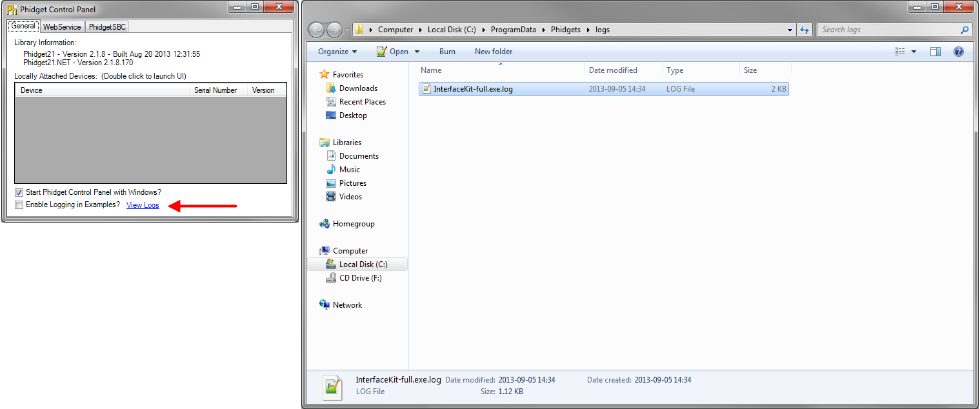The height and width of the screenshot is (409, 980).
Task: Expand the breadcrumb arrow after Phidgets
Action: pyautogui.click(x=588, y=30)
